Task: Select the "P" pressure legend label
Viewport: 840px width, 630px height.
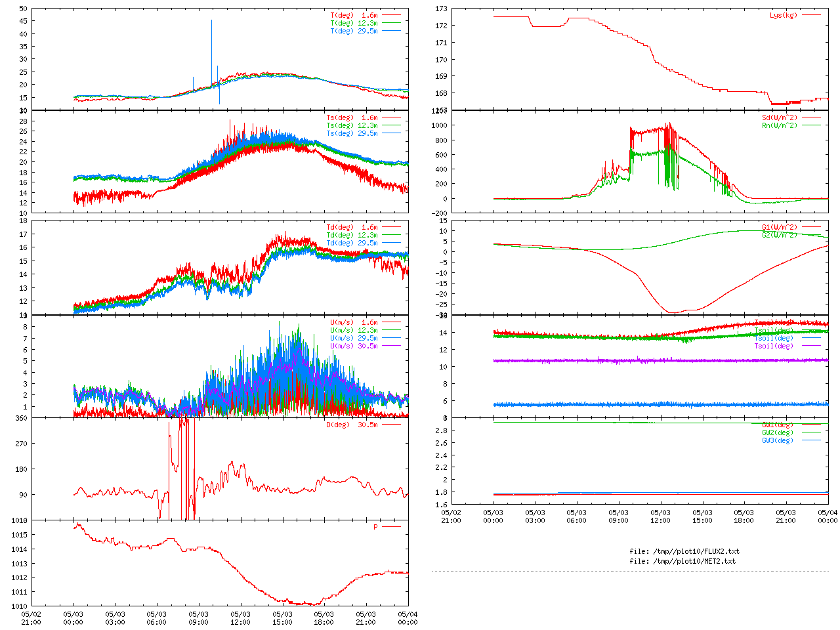Action: click(x=375, y=527)
